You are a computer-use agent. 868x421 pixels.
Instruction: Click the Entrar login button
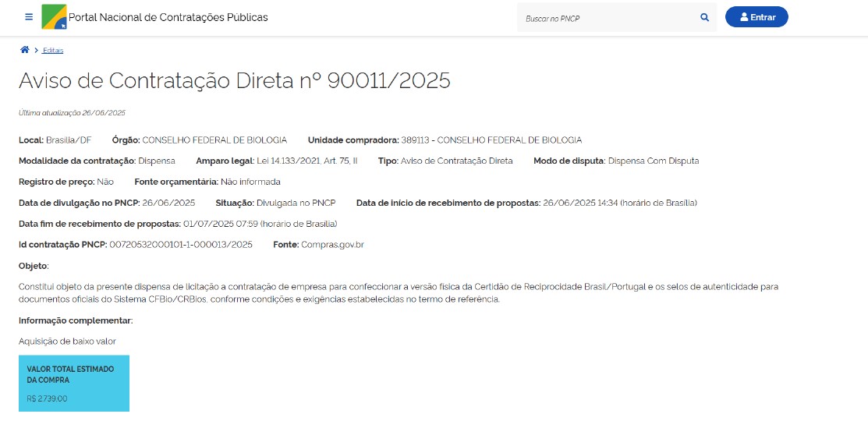coord(756,17)
